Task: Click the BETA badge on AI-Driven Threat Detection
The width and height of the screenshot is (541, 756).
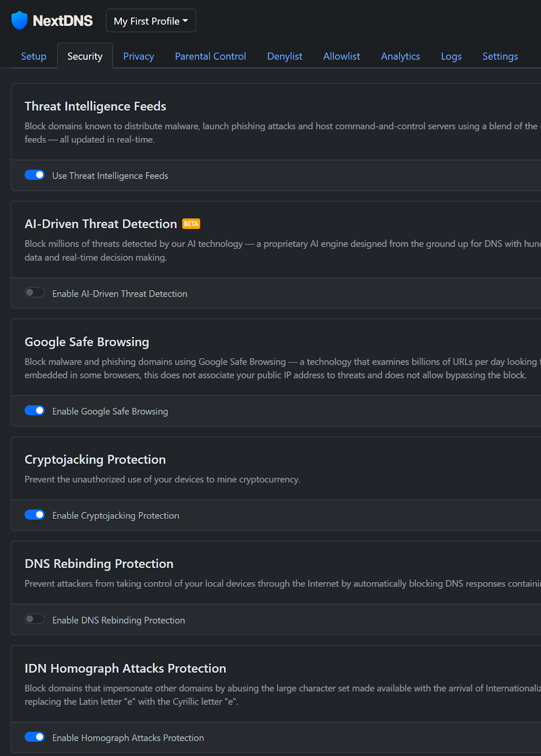Action: [191, 223]
